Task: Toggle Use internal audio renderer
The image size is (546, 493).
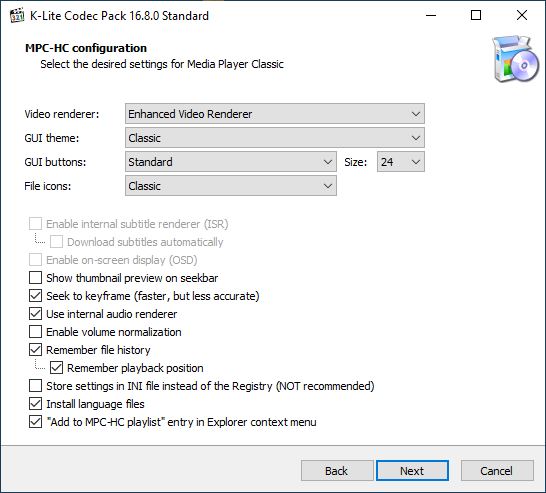Action: [36, 314]
